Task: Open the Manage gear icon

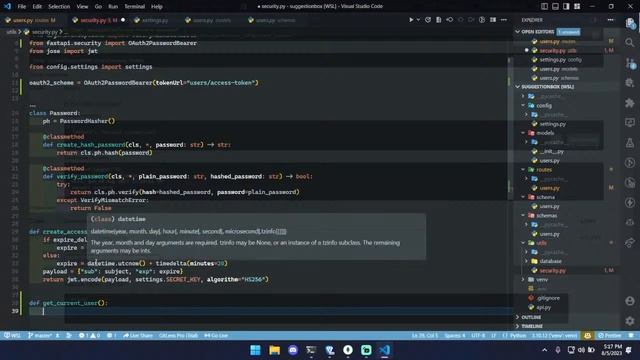Action: [x=630, y=321]
